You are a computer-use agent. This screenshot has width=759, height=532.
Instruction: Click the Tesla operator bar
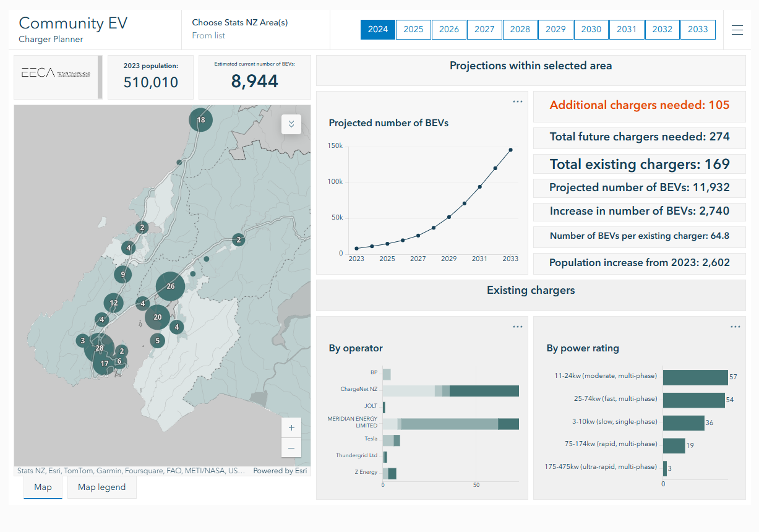392,440
